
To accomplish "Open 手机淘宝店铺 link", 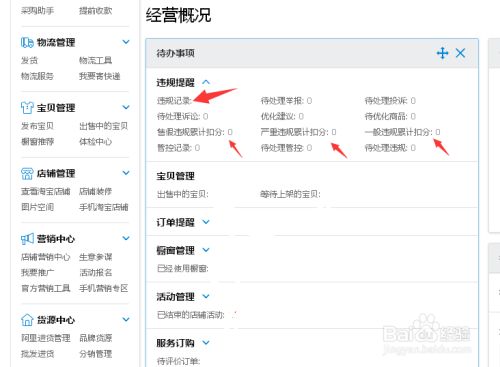I will point(104,207).
